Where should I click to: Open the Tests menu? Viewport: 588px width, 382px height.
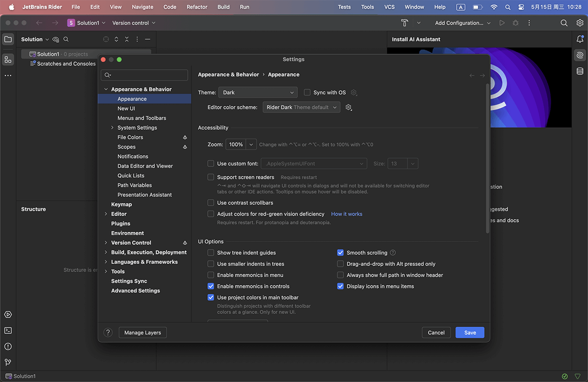tap(344, 7)
